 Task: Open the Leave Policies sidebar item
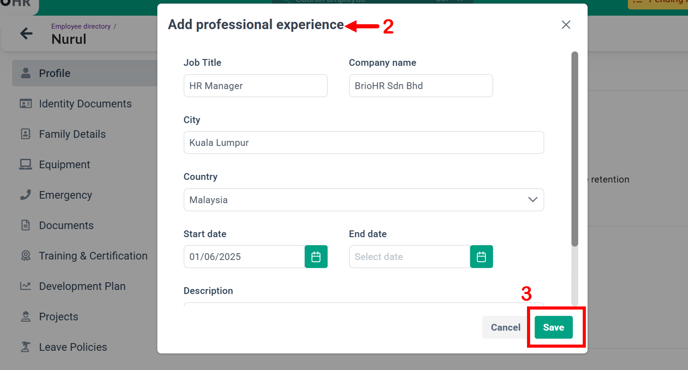pyautogui.click(x=73, y=347)
